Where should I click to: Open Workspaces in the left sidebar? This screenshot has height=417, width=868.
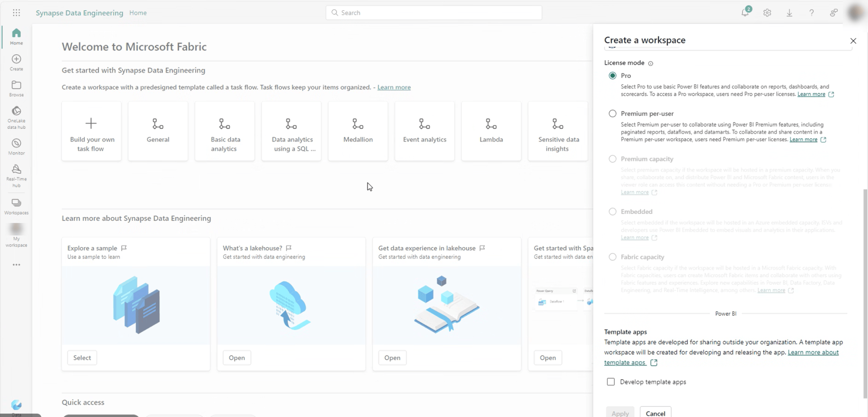pos(16,206)
